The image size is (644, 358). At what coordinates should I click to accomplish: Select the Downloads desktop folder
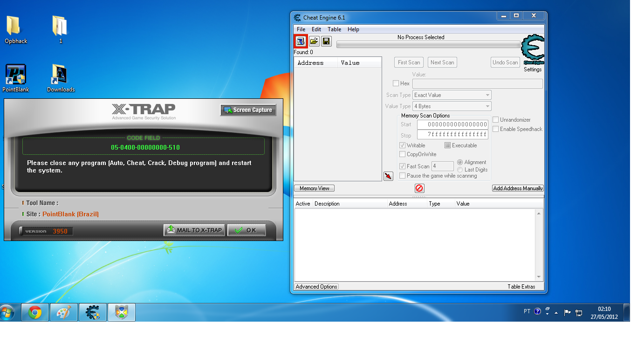point(61,78)
